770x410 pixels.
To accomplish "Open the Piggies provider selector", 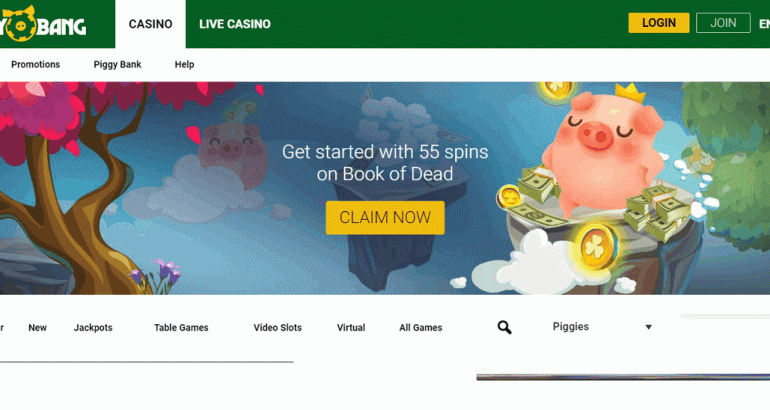I will 603,327.
